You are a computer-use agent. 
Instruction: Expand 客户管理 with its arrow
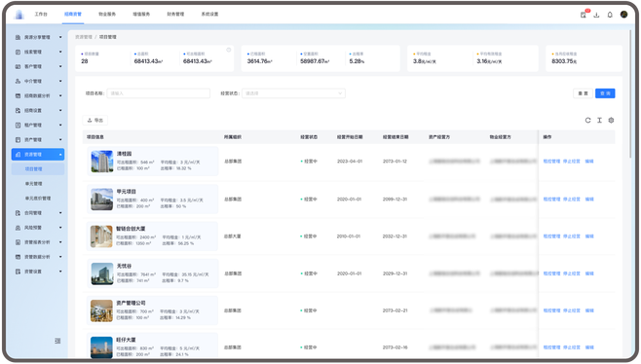pos(60,66)
